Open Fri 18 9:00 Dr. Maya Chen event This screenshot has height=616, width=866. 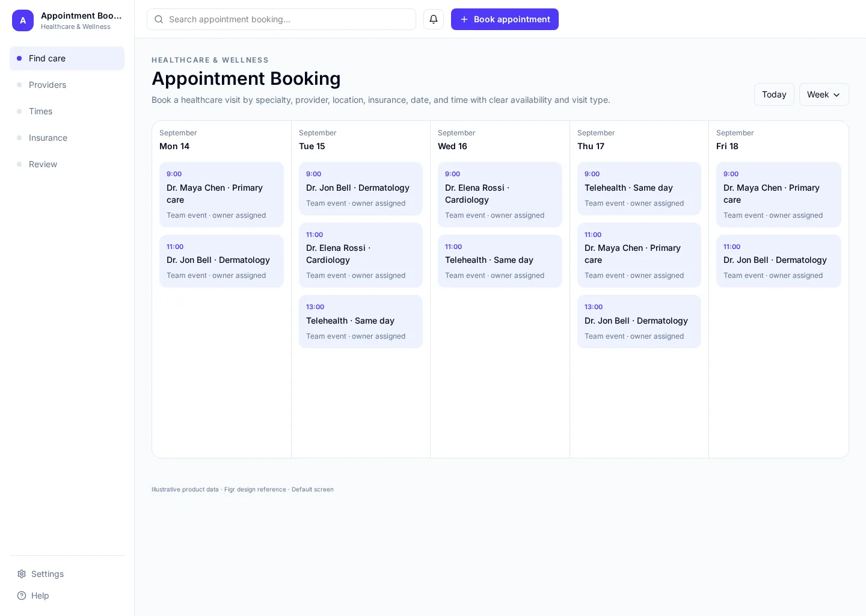click(x=779, y=194)
